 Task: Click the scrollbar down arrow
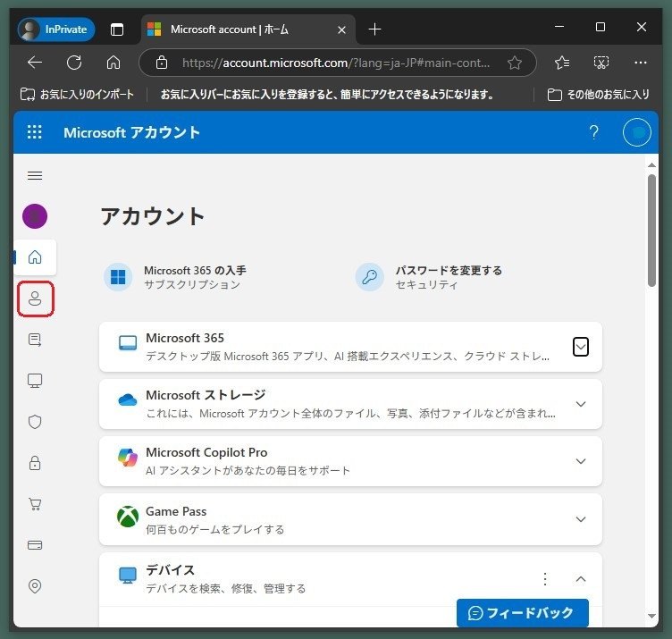coord(651,617)
